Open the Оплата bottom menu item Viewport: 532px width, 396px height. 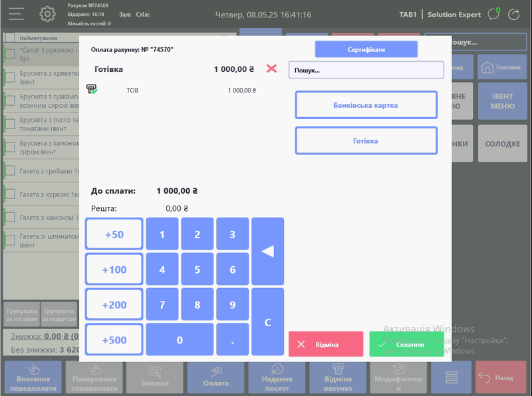point(215,377)
